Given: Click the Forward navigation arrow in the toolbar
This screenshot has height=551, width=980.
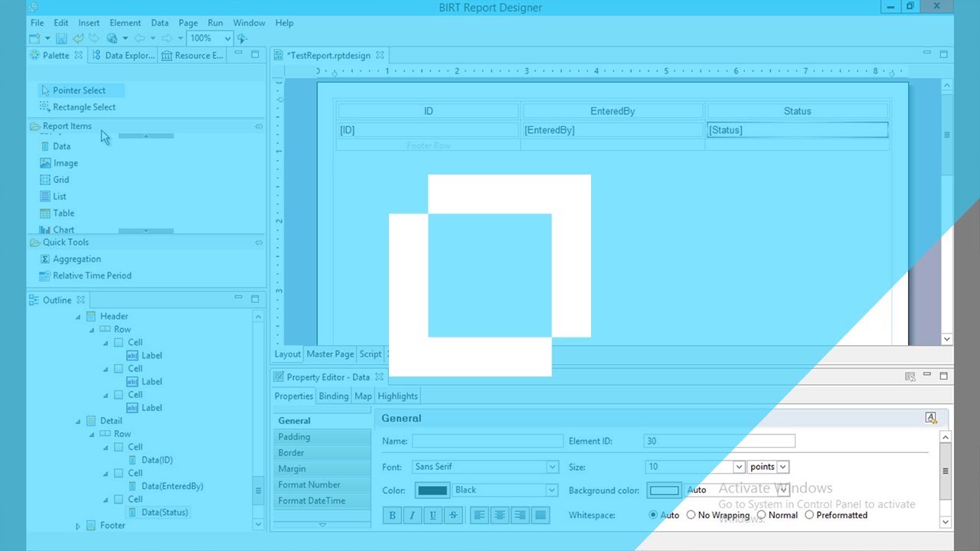Looking at the screenshot, I should [167, 38].
